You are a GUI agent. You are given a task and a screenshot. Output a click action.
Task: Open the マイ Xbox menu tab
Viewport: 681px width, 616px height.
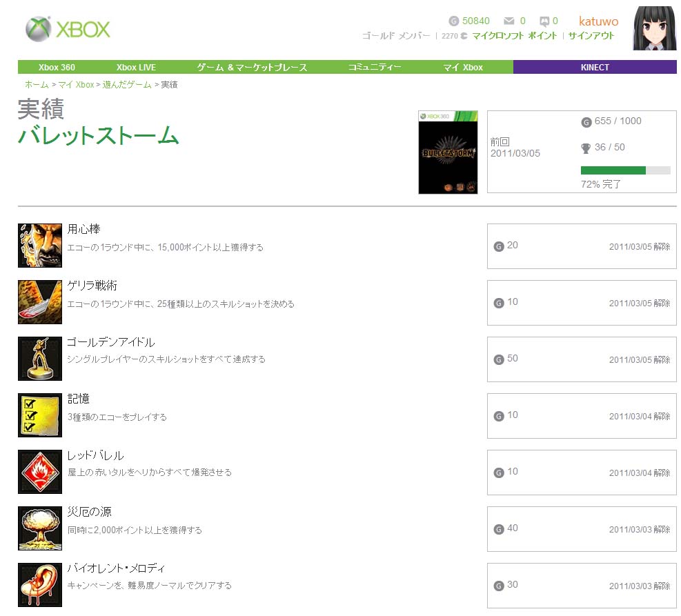pos(463,68)
